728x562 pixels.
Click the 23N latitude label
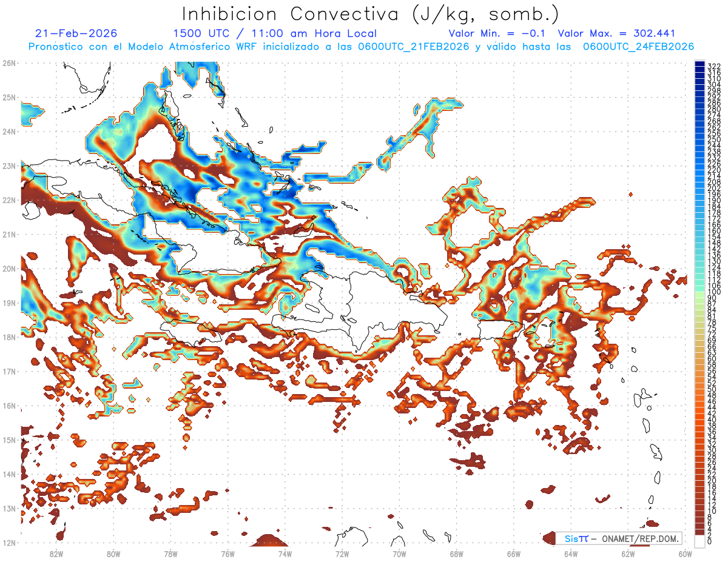coord(8,166)
